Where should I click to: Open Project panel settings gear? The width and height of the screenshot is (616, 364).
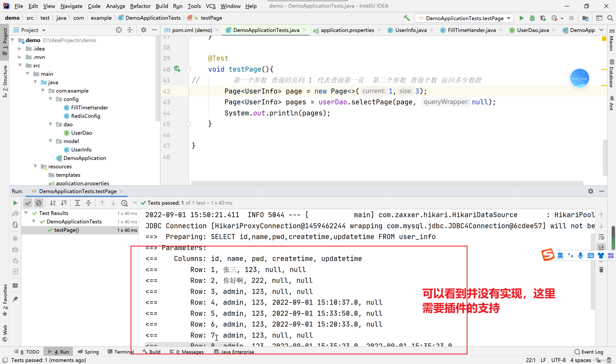tap(144, 30)
